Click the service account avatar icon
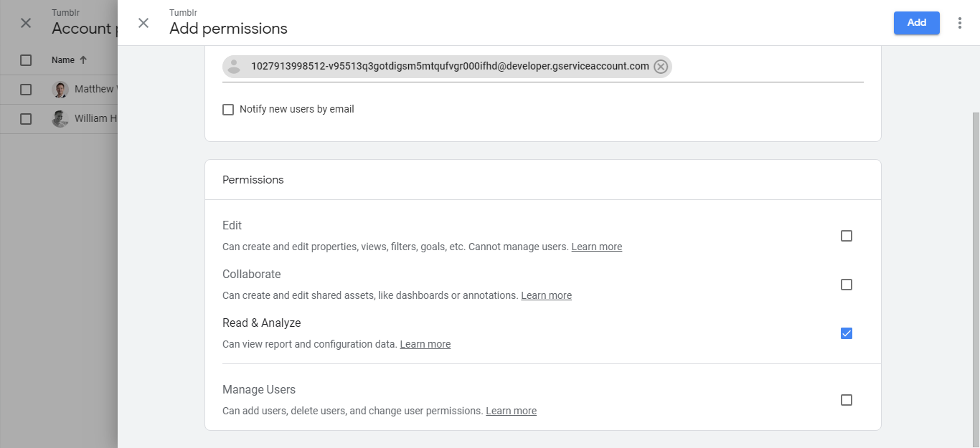 [234, 67]
